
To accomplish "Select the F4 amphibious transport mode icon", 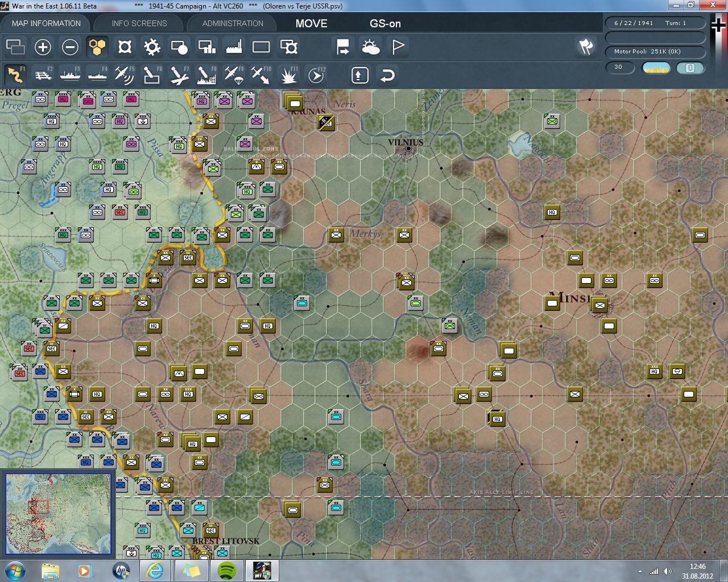I will click(97, 75).
